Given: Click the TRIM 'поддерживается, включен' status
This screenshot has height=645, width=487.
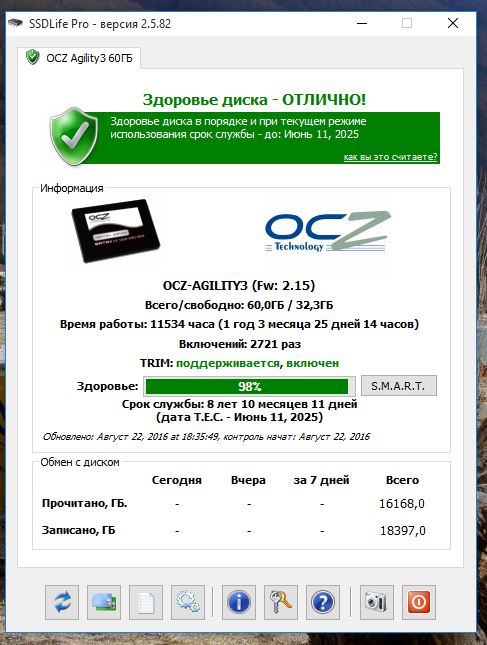Looking at the screenshot, I should pos(257,363).
